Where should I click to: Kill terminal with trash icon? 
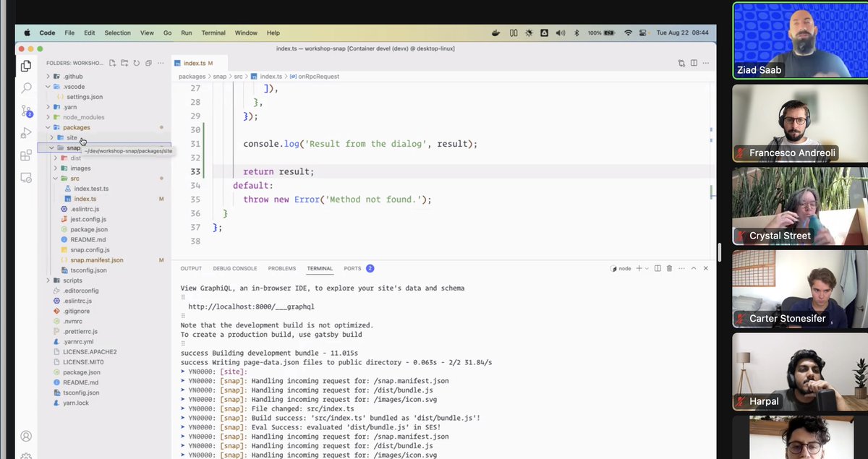click(x=669, y=268)
